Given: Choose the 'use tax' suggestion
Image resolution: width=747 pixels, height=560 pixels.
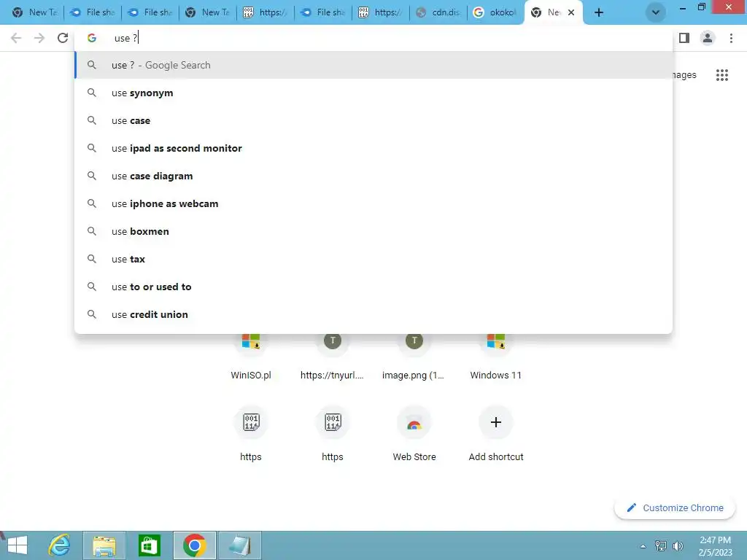Looking at the screenshot, I should pyautogui.click(x=373, y=259).
